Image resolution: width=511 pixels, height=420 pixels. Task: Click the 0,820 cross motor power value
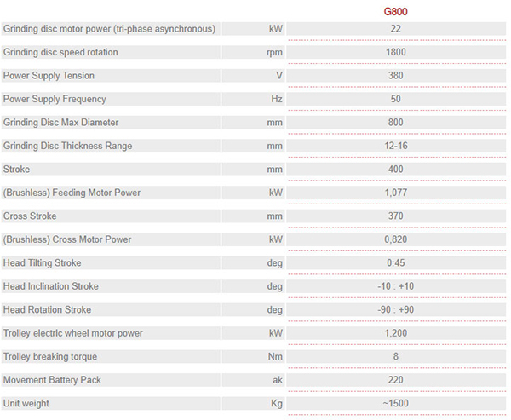396,239
